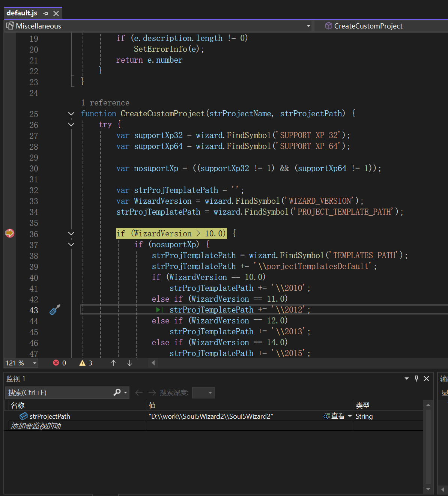Select the default.js tab
This screenshot has height=496, width=448.
(22, 13)
